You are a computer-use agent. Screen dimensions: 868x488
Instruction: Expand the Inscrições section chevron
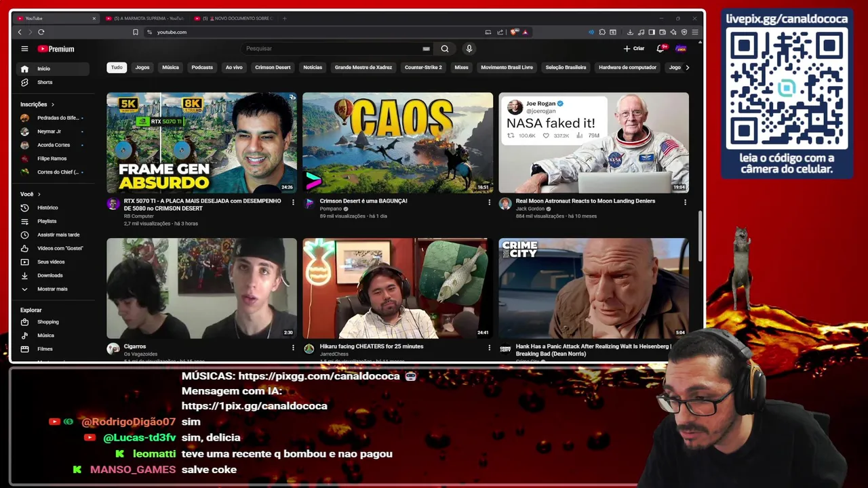tap(53, 104)
